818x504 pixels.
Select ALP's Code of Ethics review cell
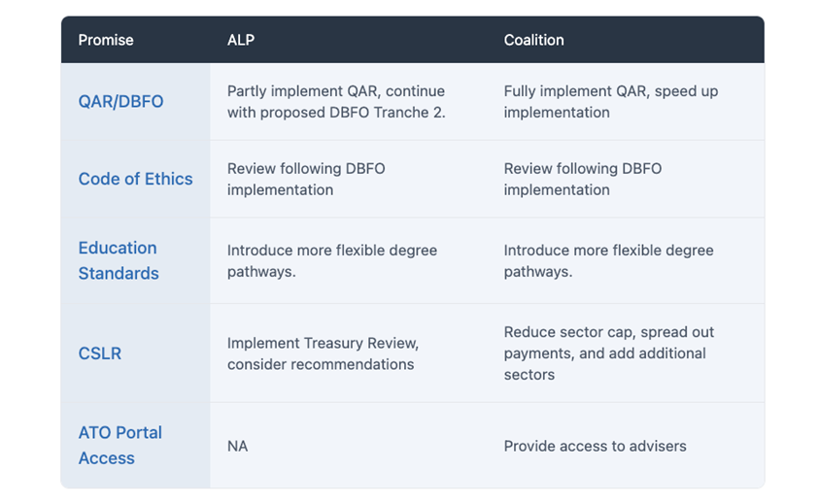coord(349,179)
